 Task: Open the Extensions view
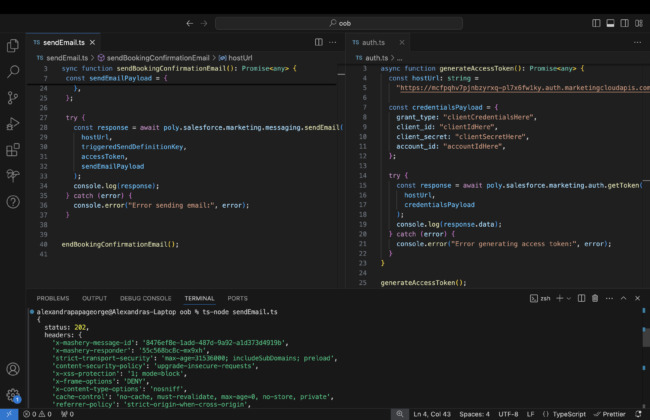pyautogui.click(x=13, y=150)
